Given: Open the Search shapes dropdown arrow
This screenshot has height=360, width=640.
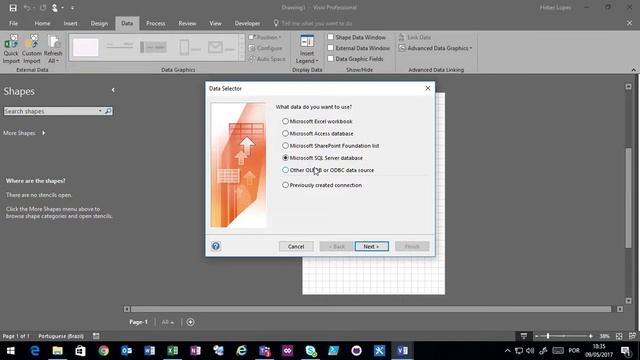Looking at the screenshot, I should click(100, 111).
